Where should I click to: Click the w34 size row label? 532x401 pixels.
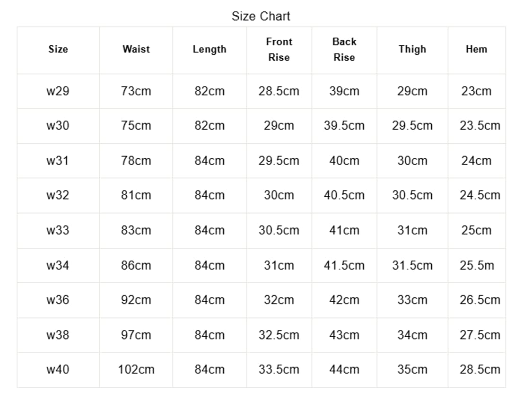(x=58, y=265)
